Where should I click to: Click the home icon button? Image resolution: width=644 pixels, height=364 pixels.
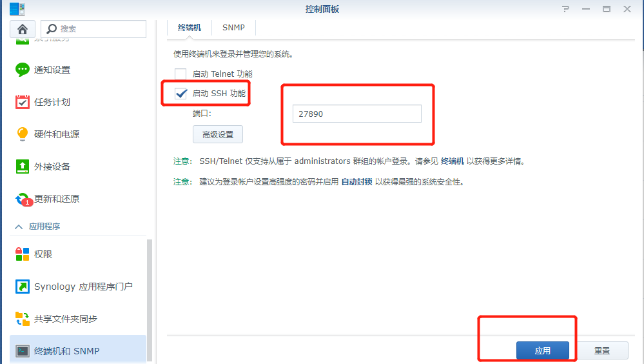pyautogui.click(x=22, y=29)
